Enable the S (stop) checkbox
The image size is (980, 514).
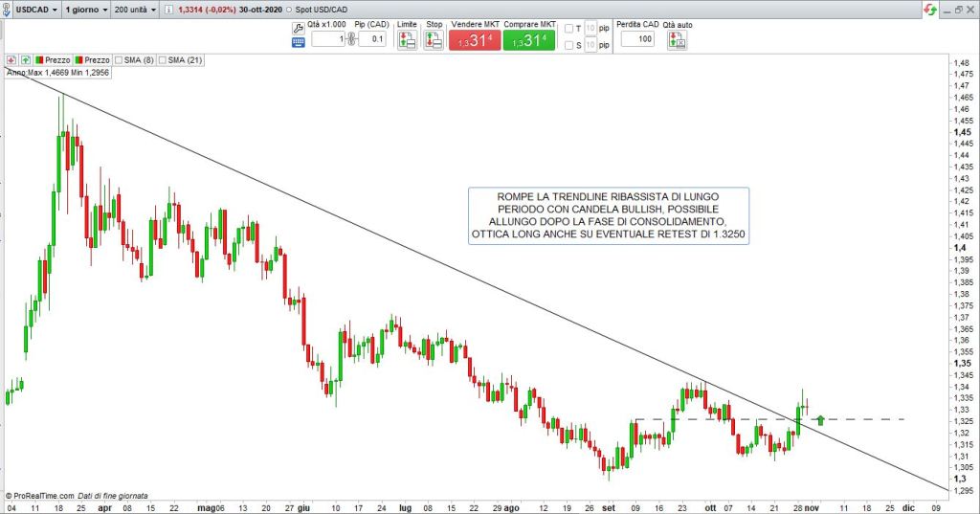(x=568, y=45)
